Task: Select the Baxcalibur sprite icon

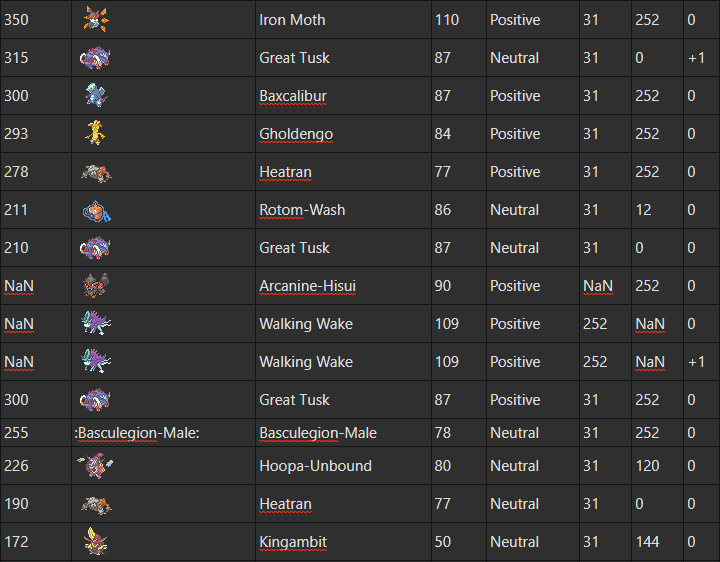Action: [x=95, y=96]
